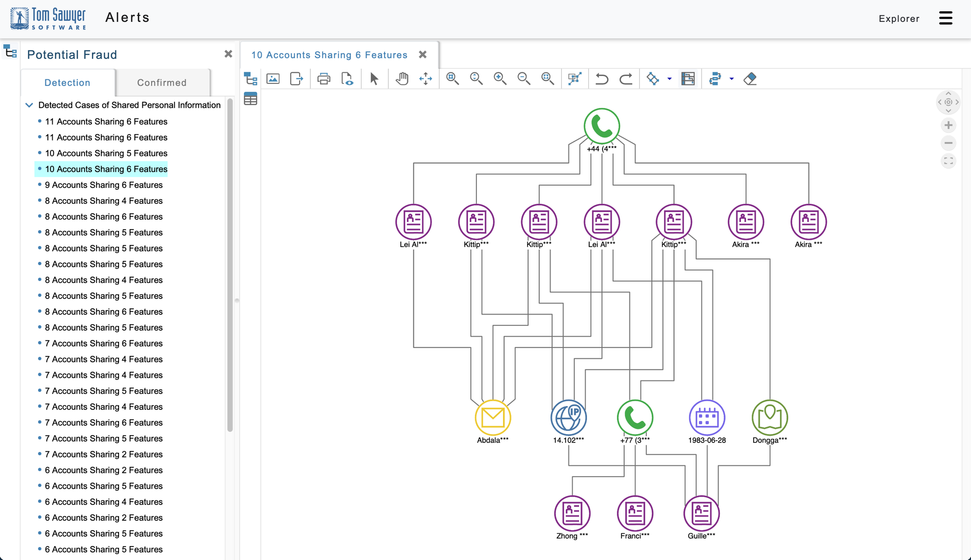The height and width of the screenshot is (560, 971).
Task: Toggle the table view icon
Action: click(251, 99)
